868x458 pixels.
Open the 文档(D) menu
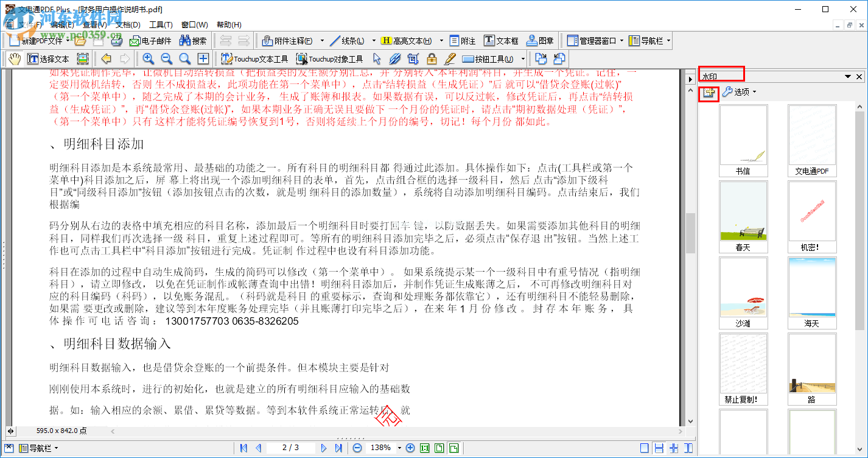click(x=128, y=24)
